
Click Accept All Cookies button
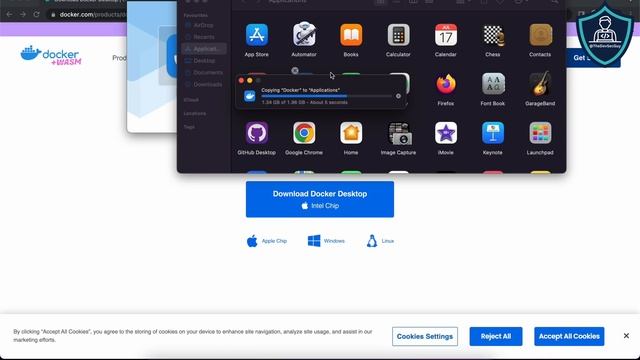tap(569, 336)
